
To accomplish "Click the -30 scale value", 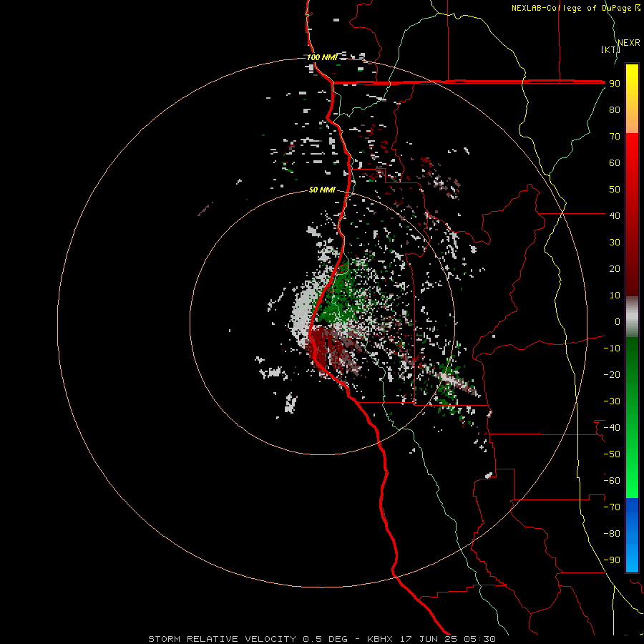I will pos(612,401).
